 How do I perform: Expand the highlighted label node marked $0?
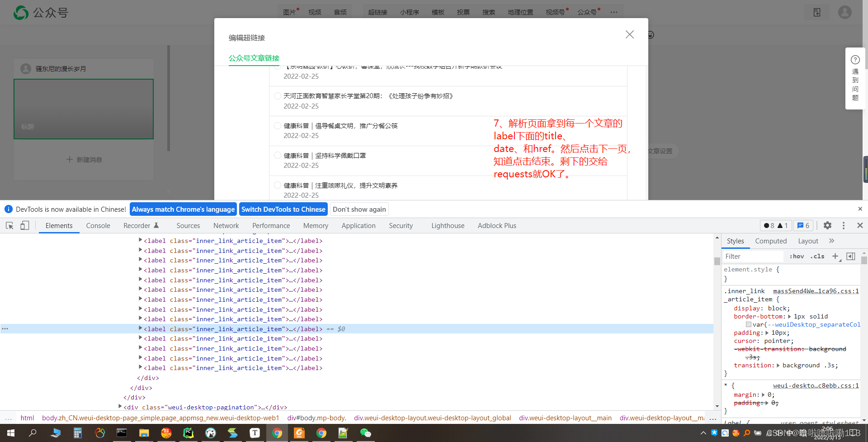pyautogui.click(x=140, y=328)
